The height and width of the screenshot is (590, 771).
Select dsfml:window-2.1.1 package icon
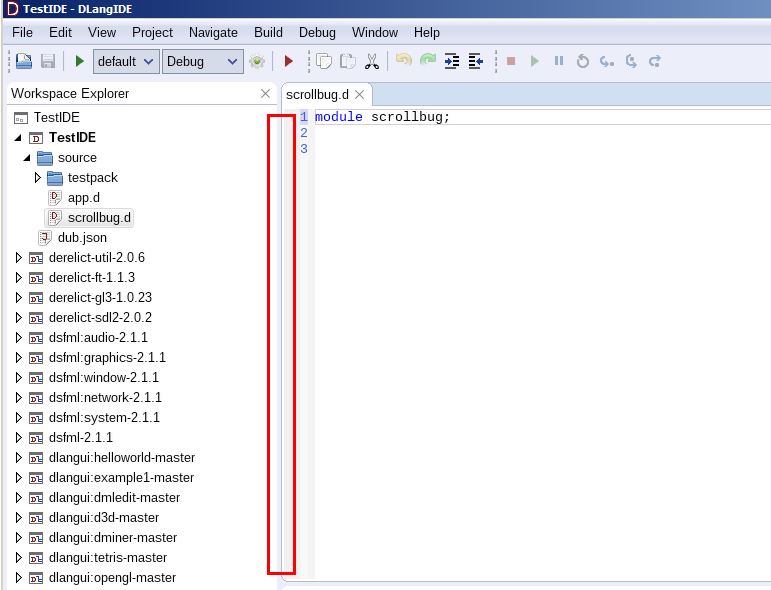pos(36,378)
